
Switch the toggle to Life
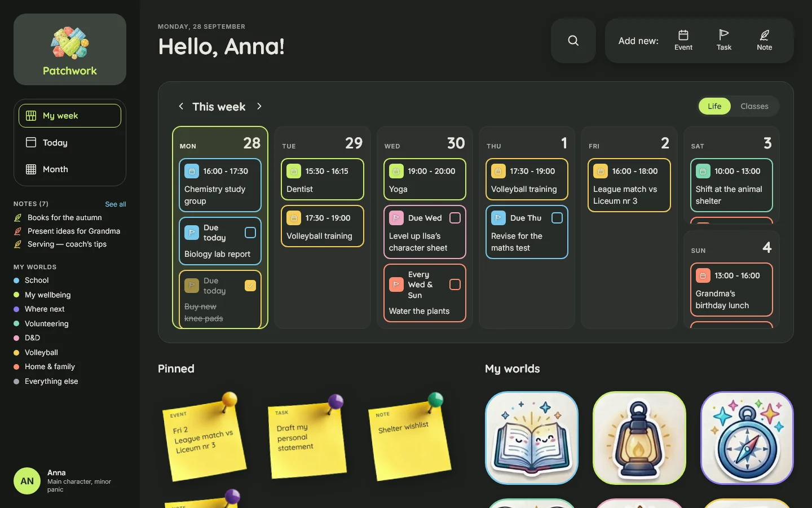(x=714, y=106)
